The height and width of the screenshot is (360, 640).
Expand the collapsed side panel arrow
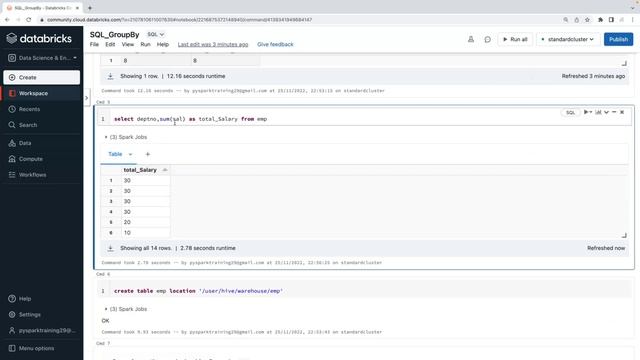(x=87, y=98)
